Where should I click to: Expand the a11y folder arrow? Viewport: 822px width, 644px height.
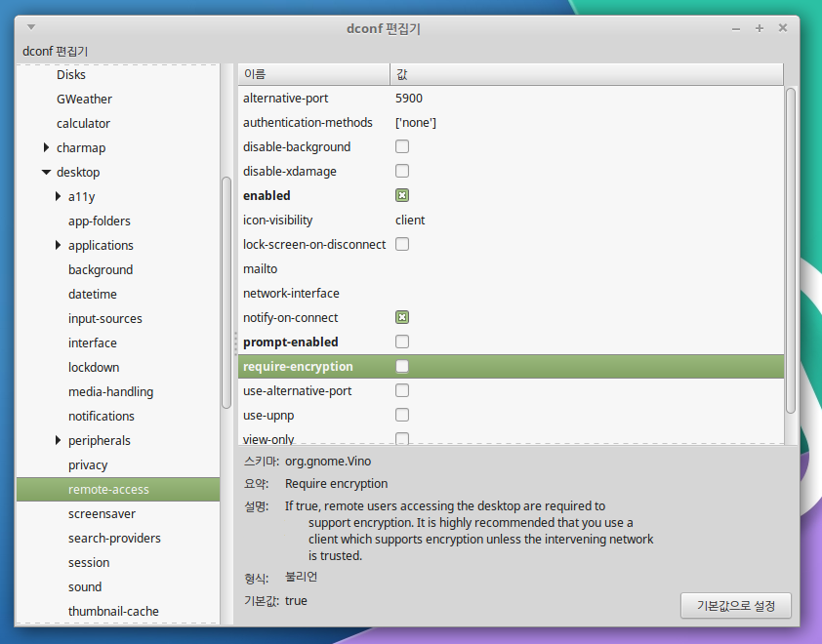(x=59, y=197)
